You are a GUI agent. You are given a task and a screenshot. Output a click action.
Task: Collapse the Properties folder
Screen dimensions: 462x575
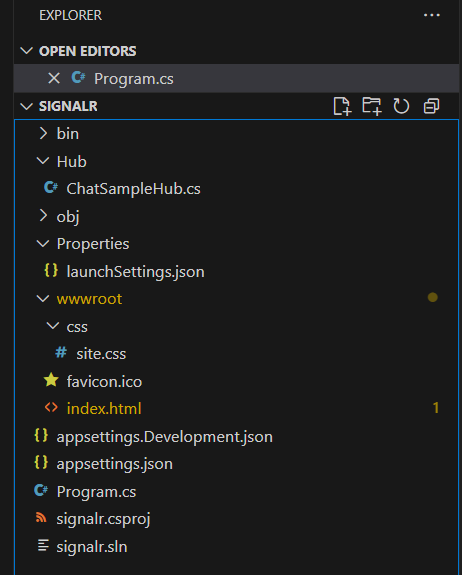pos(43,243)
